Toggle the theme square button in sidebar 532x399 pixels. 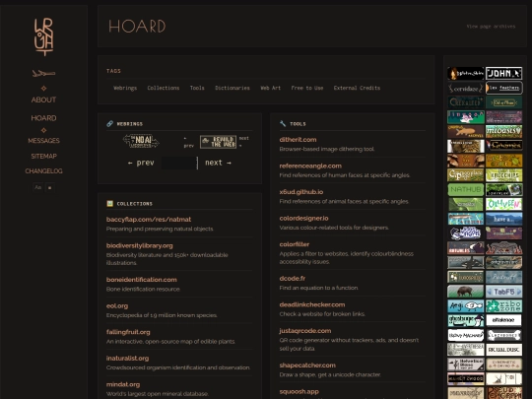pos(49,187)
